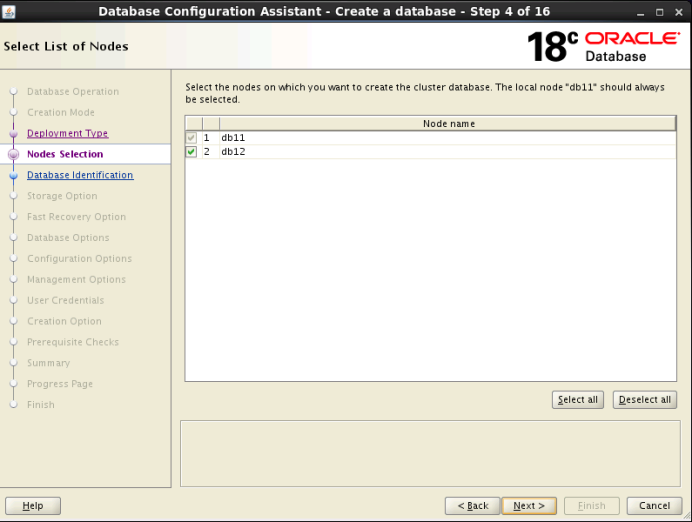
Task: Click the Summary step
Action: coord(48,363)
